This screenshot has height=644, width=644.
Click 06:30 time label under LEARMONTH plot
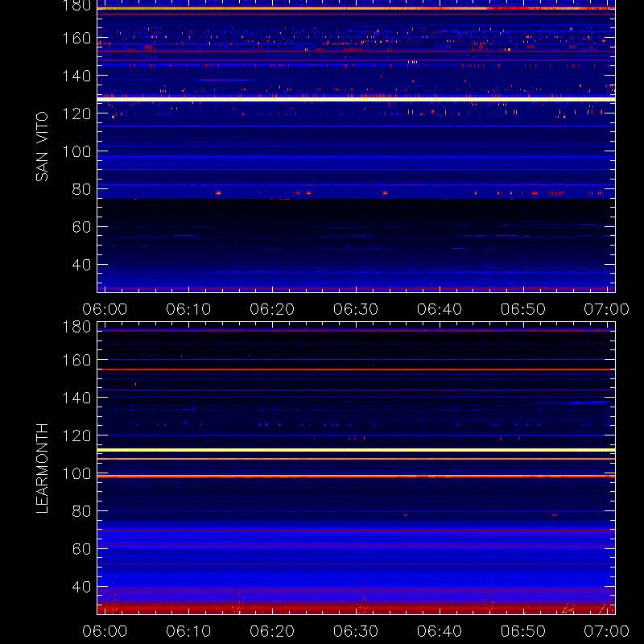click(356, 631)
